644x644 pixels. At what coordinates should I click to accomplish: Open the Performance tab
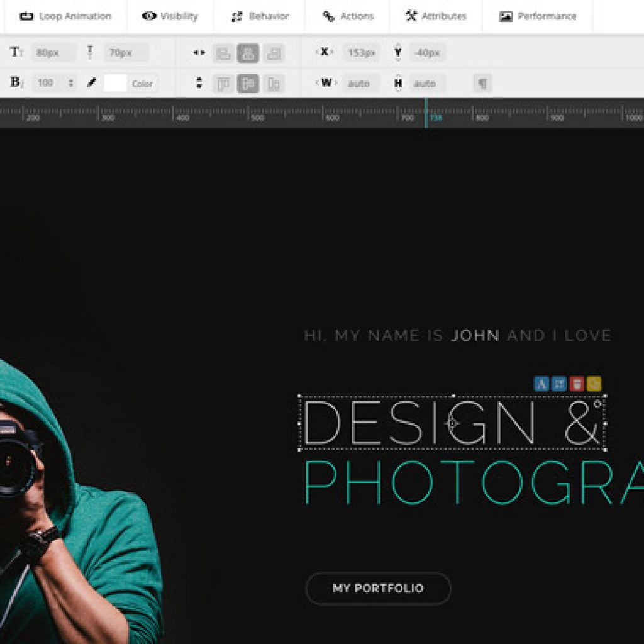point(538,16)
